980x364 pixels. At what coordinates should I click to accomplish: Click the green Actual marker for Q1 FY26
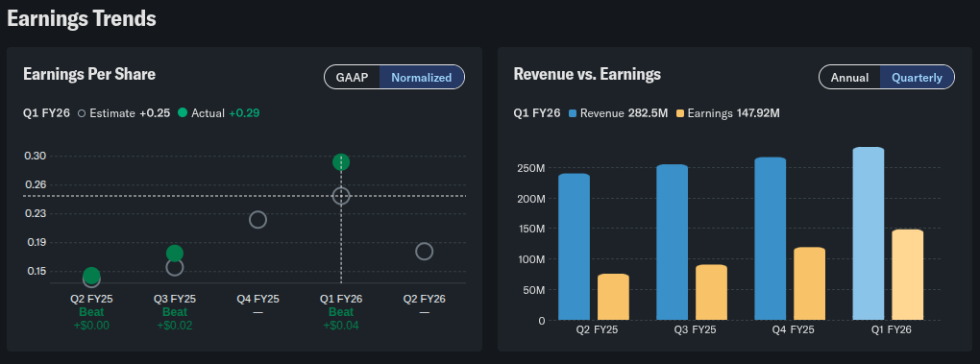[x=341, y=162]
